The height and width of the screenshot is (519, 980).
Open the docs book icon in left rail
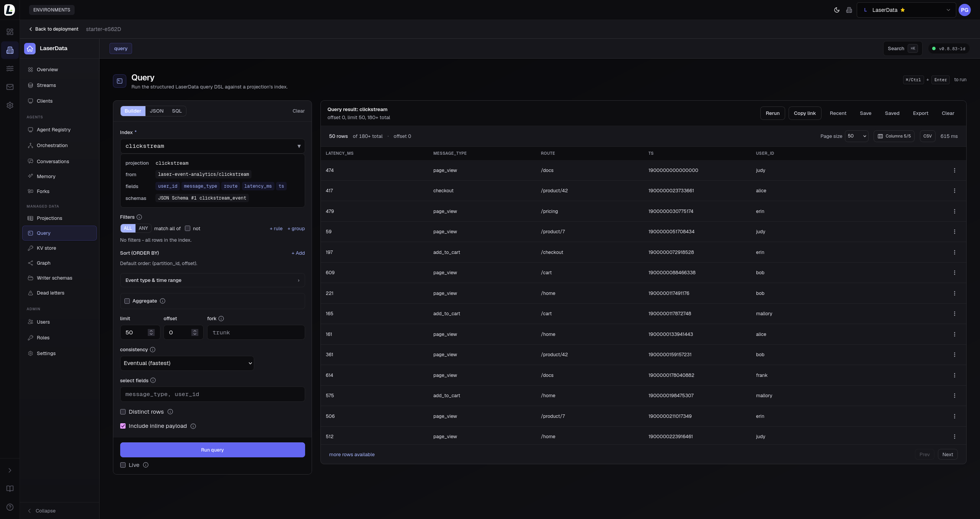10,488
